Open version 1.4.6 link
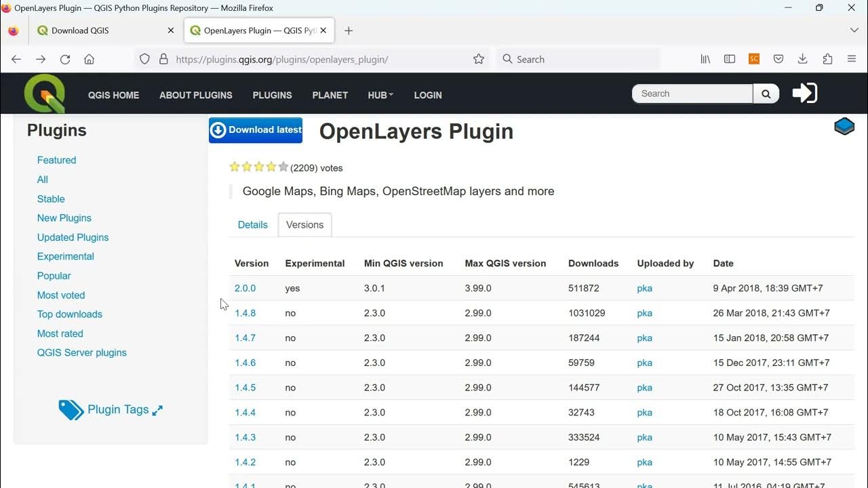This screenshot has height=488, width=868. tap(245, 363)
